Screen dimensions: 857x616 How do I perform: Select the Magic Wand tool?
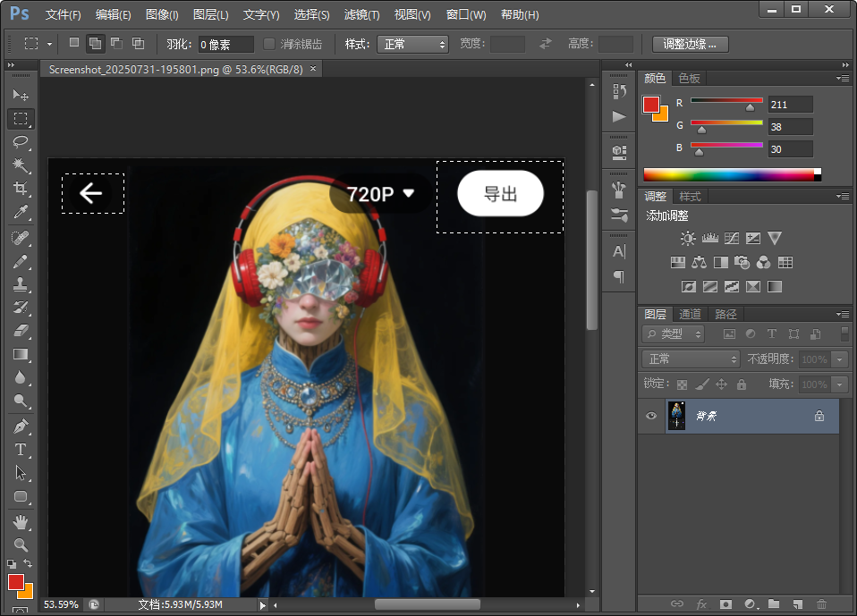pyautogui.click(x=20, y=165)
